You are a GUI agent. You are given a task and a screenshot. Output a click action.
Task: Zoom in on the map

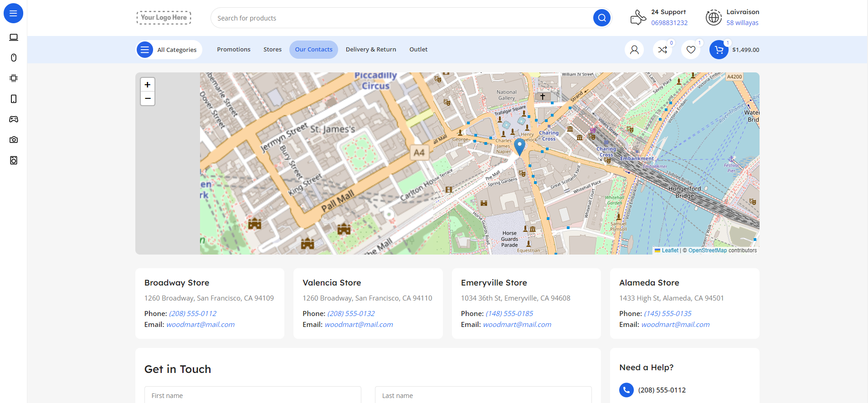click(x=148, y=85)
